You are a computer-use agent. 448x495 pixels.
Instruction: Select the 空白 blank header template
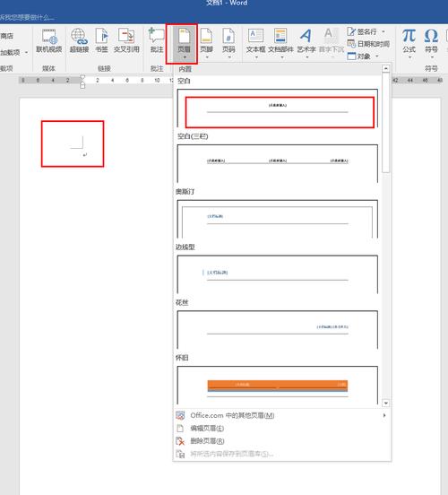point(278,108)
